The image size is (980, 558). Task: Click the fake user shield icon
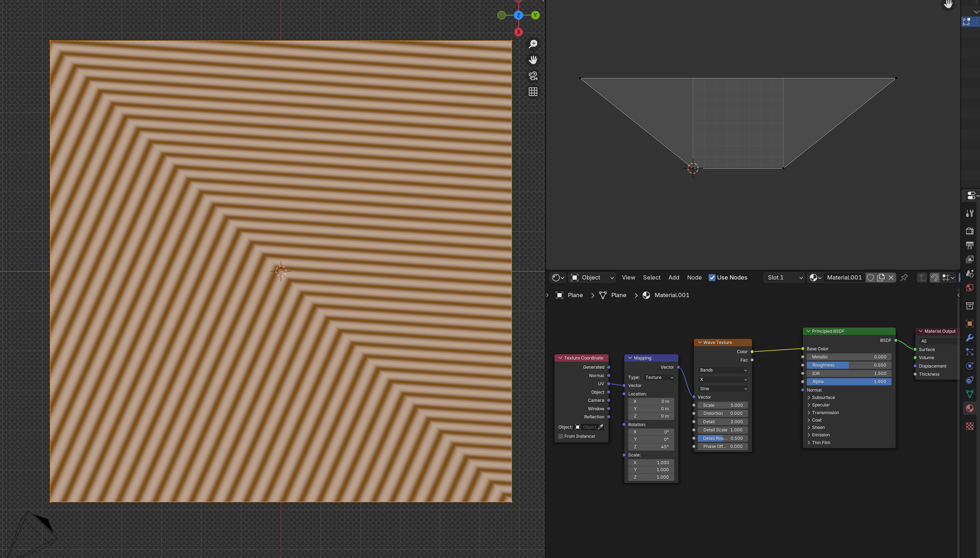[x=870, y=277]
